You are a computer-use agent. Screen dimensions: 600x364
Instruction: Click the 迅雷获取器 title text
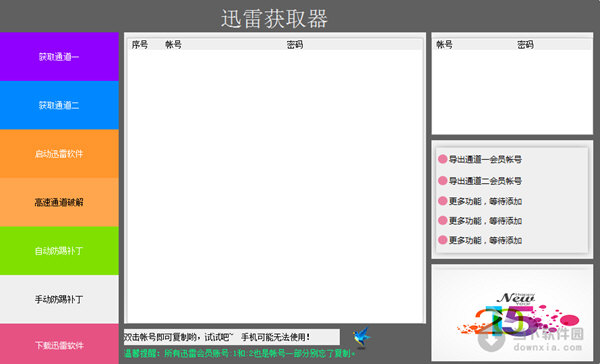[274, 18]
